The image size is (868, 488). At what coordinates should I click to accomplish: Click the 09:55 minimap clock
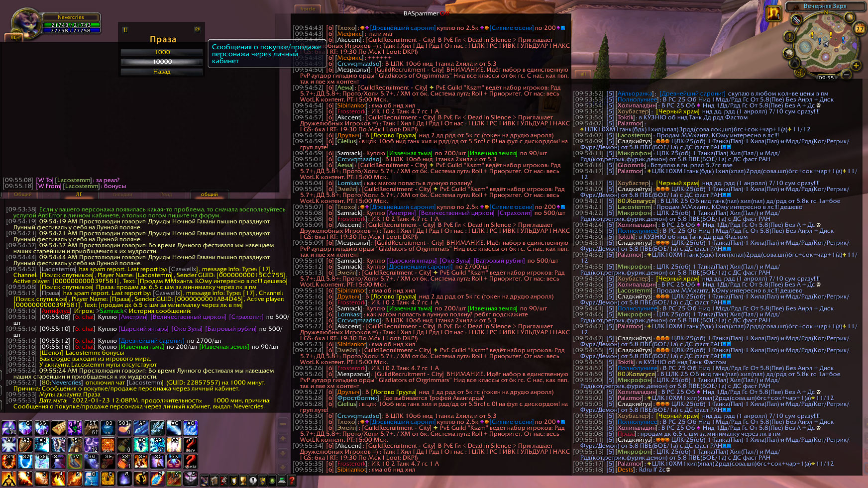point(826,78)
